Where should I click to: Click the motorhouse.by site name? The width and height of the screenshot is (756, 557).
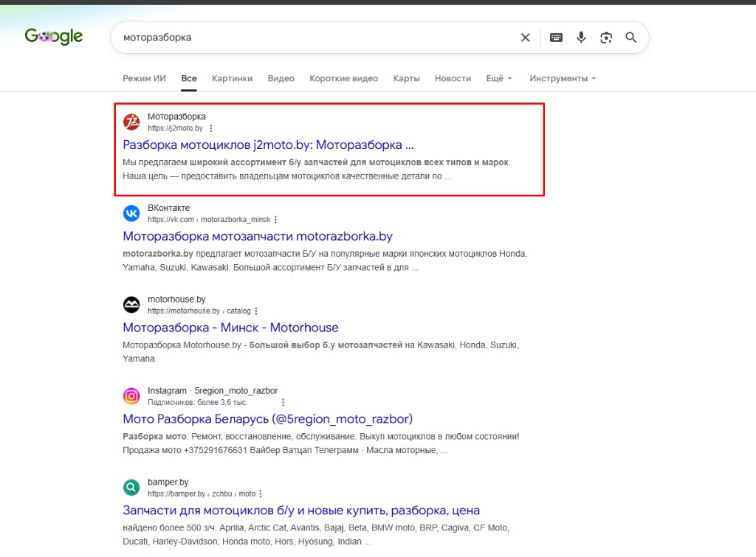pyautogui.click(x=176, y=300)
